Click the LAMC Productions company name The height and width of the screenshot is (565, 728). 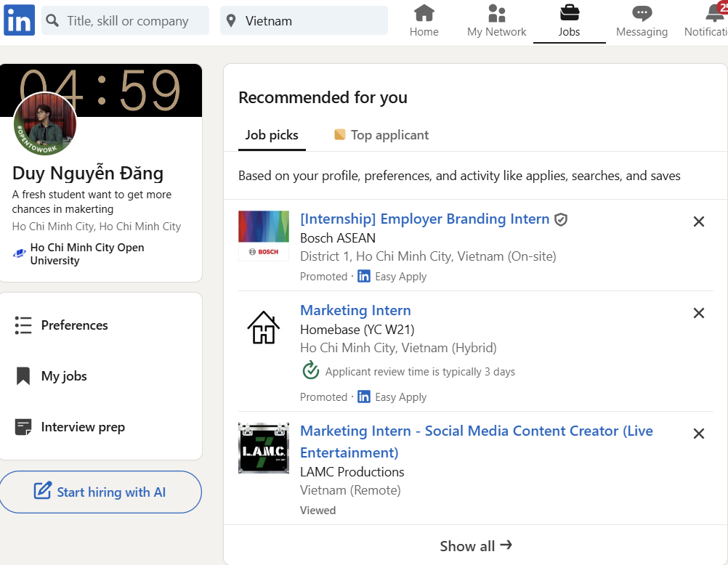[352, 472]
